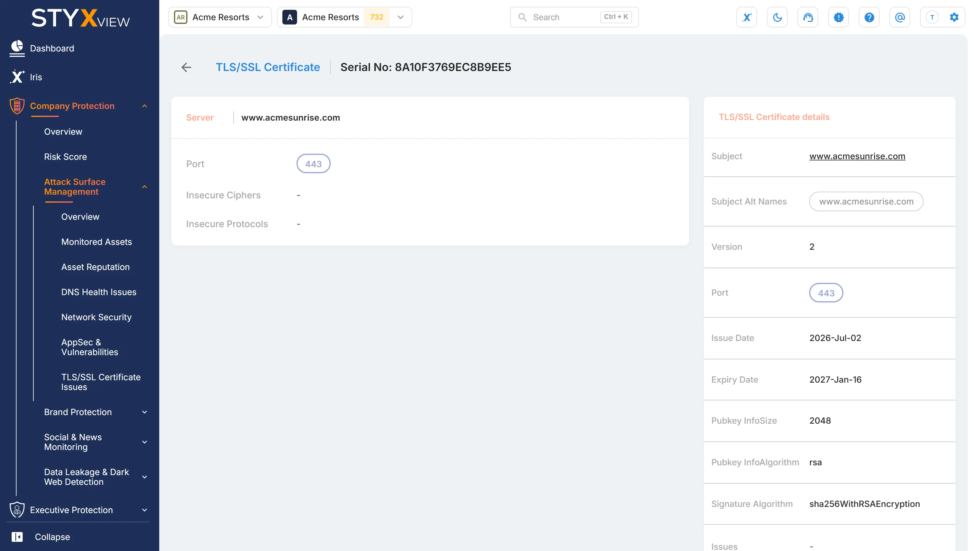
Task: Click the @ mentions icon
Action: pos(900,17)
